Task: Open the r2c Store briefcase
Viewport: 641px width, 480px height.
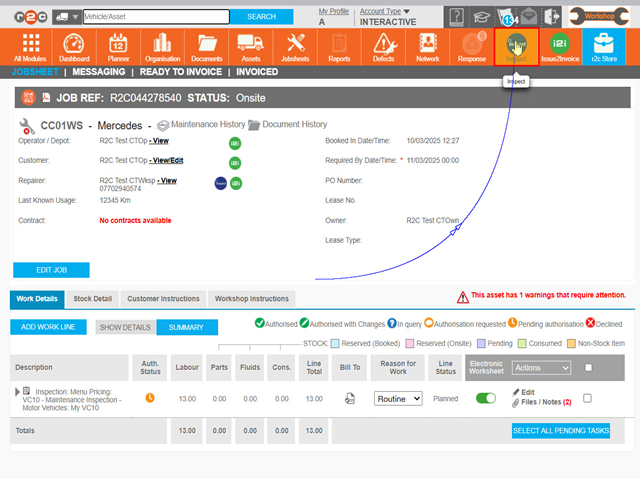Action: pos(604,47)
